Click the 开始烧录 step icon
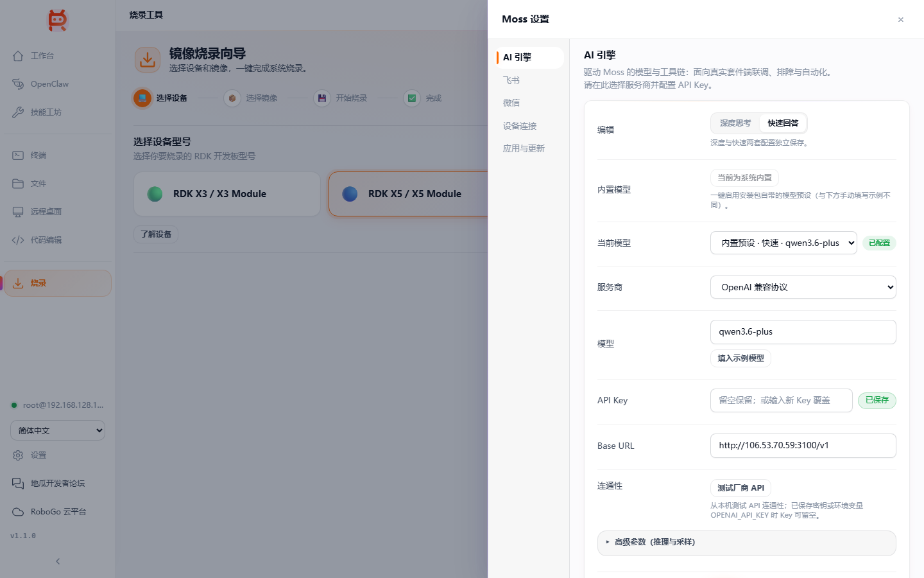The height and width of the screenshot is (578, 924). pos(322,98)
